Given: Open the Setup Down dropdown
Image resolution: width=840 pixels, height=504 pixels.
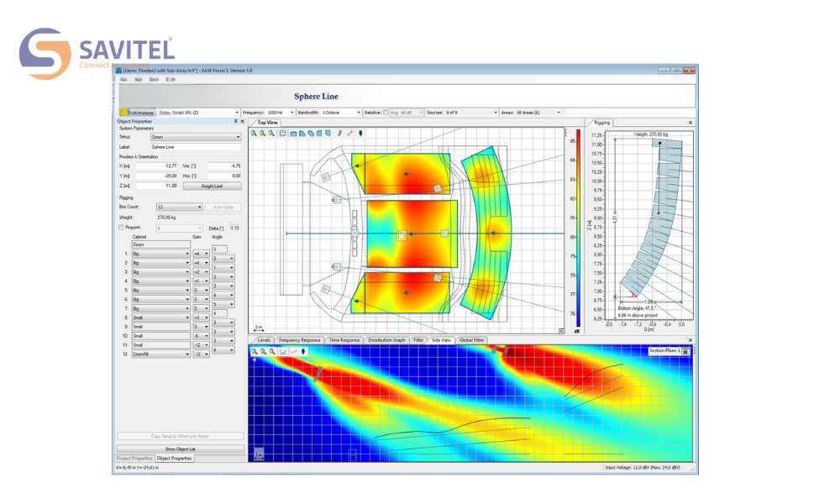Looking at the screenshot, I should (196, 137).
